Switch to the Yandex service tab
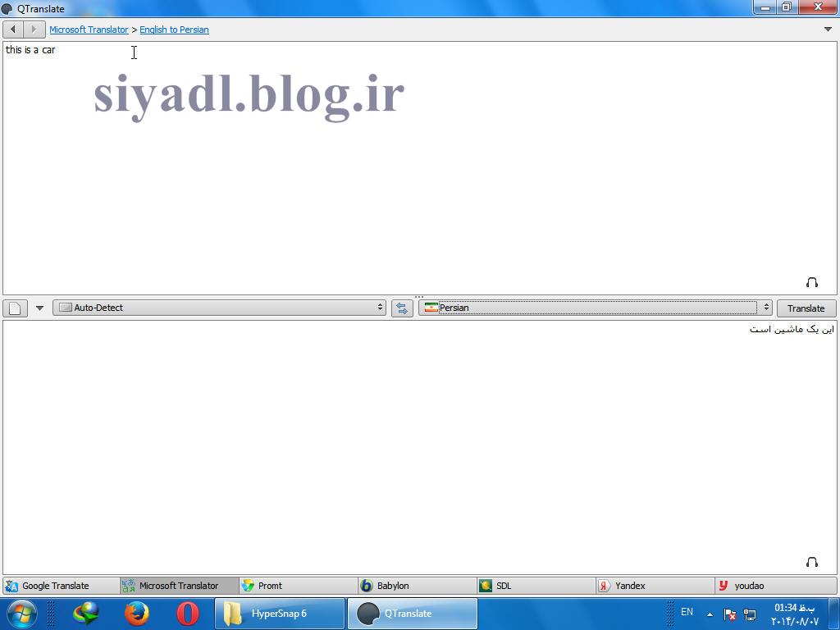The height and width of the screenshot is (630, 840). tap(655, 586)
